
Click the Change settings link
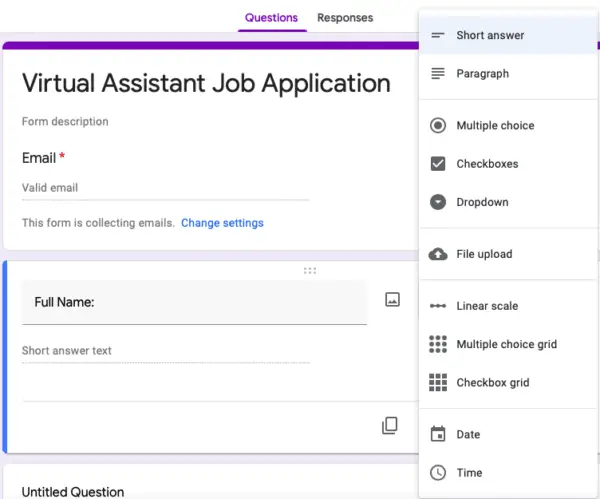point(222,223)
